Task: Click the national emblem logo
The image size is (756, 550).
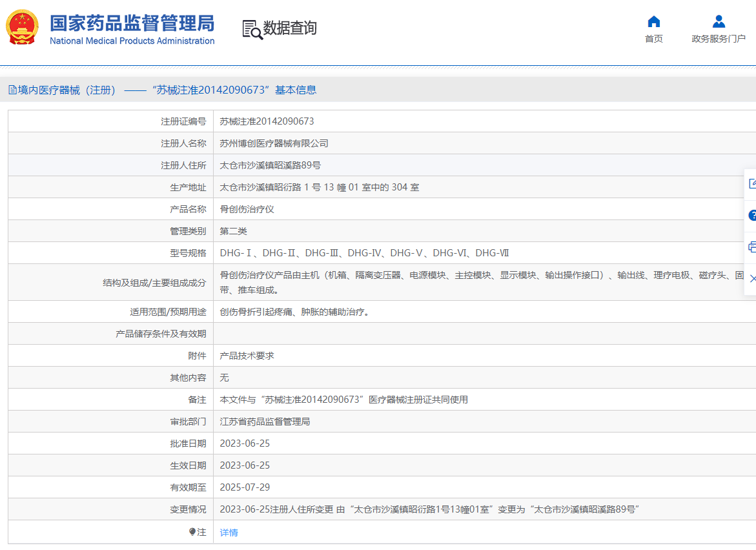Action: point(22,28)
